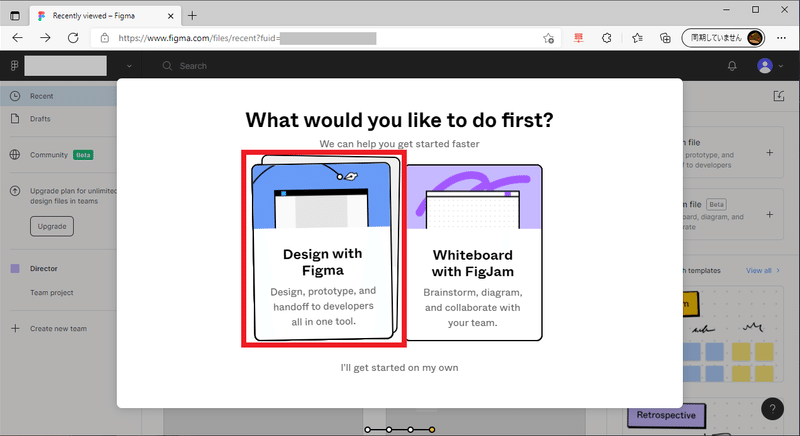Viewport: 800px width, 436px height.
Task: Click the import file icon
Action: [x=779, y=96]
